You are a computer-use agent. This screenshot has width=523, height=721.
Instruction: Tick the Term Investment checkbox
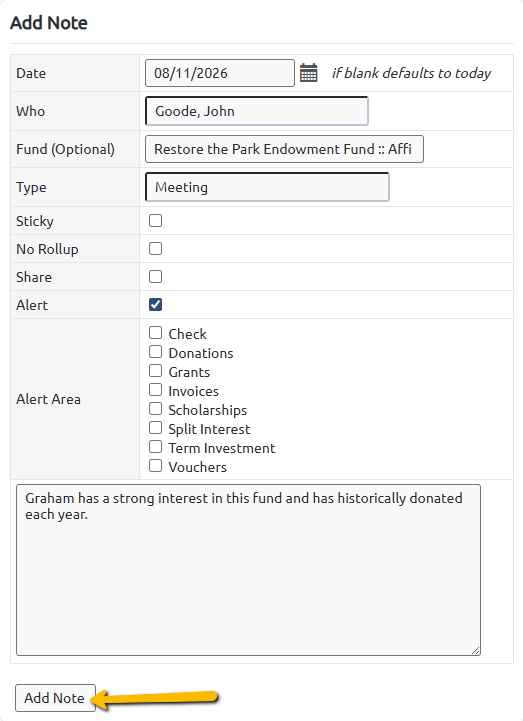pos(155,447)
